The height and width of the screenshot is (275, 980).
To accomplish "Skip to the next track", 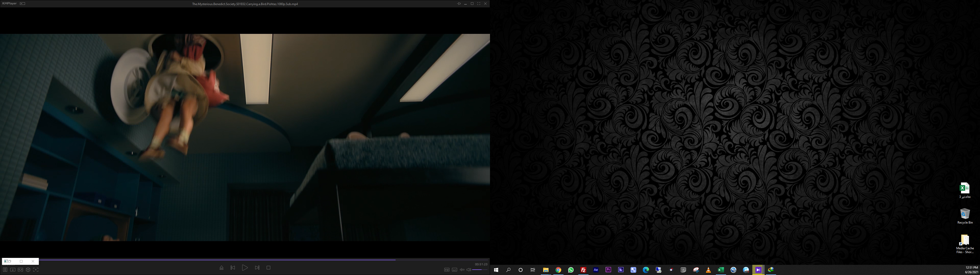I will pyautogui.click(x=257, y=268).
